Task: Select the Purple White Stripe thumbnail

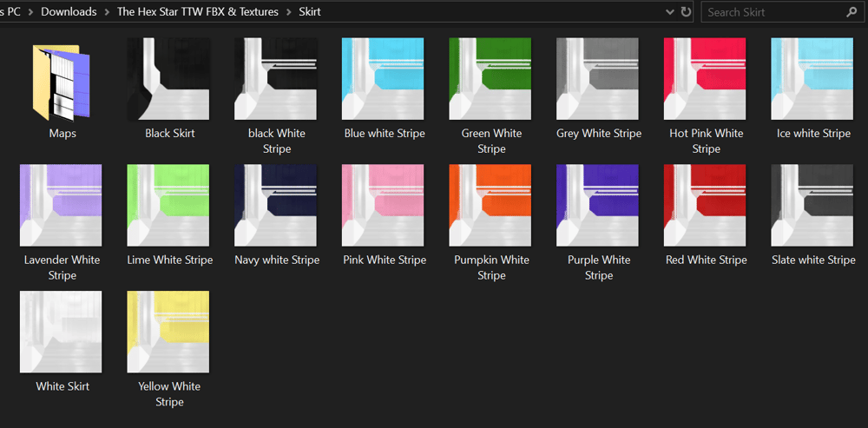Action: click(598, 206)
